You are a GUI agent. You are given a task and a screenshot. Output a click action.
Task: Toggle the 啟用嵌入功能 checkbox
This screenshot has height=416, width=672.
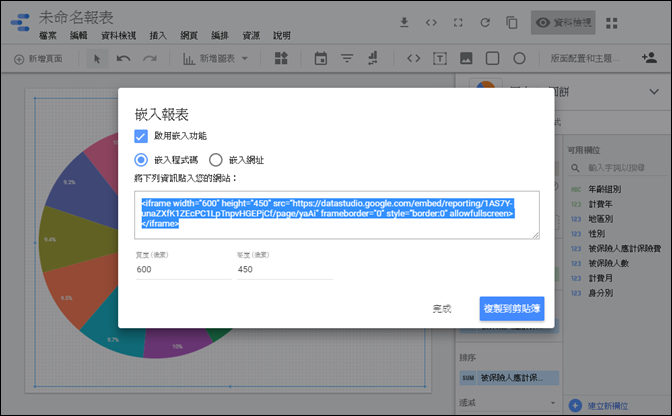(141, 136)
